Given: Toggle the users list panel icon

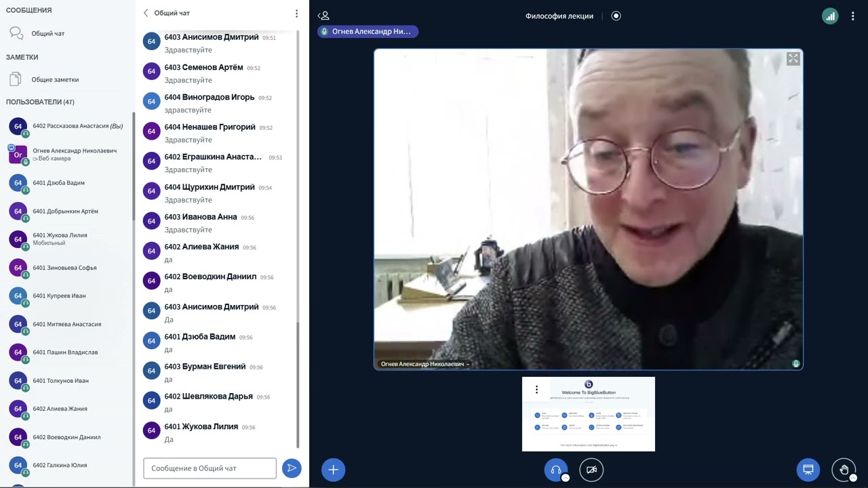Looking at the screenshot, I should coord(324,16).
